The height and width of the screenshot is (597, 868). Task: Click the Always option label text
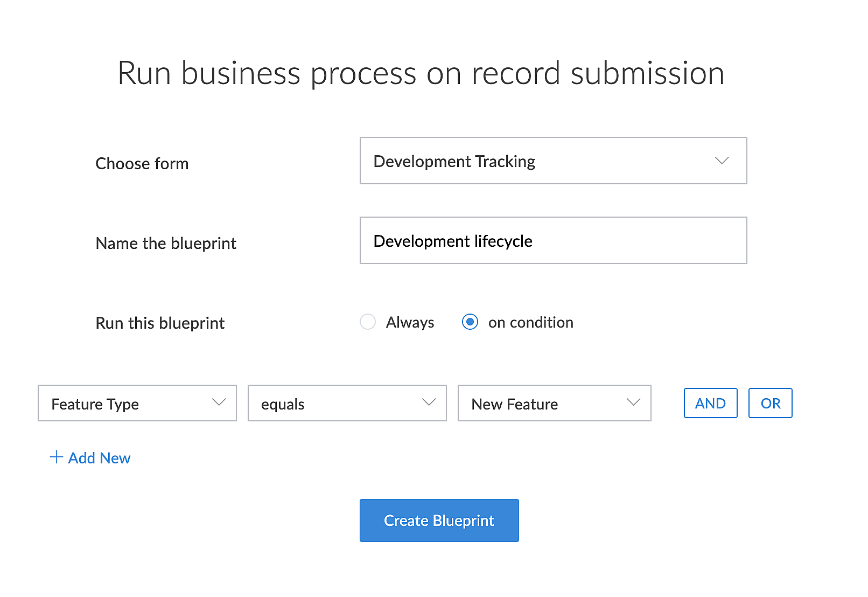(410, 322)
